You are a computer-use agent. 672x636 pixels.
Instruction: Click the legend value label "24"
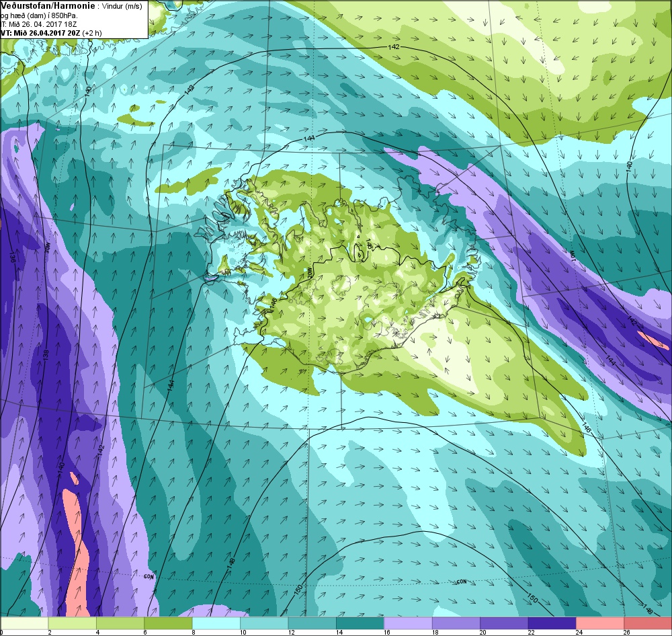click(x=579, y=632)
